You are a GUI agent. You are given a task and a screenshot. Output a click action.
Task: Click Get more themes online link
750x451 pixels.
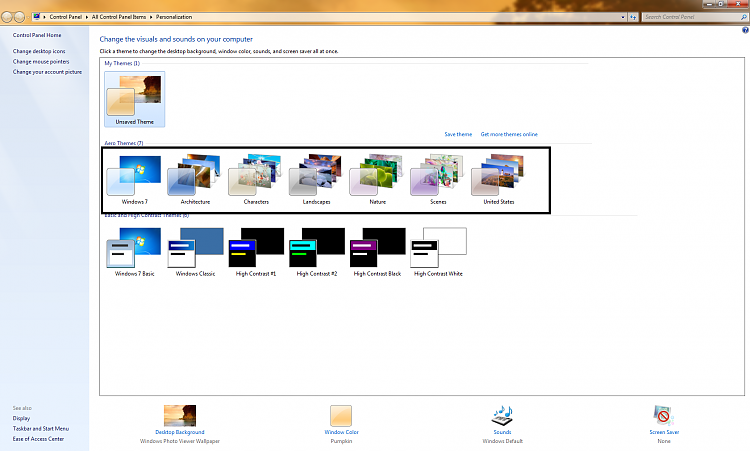click(x=509, y=134)
